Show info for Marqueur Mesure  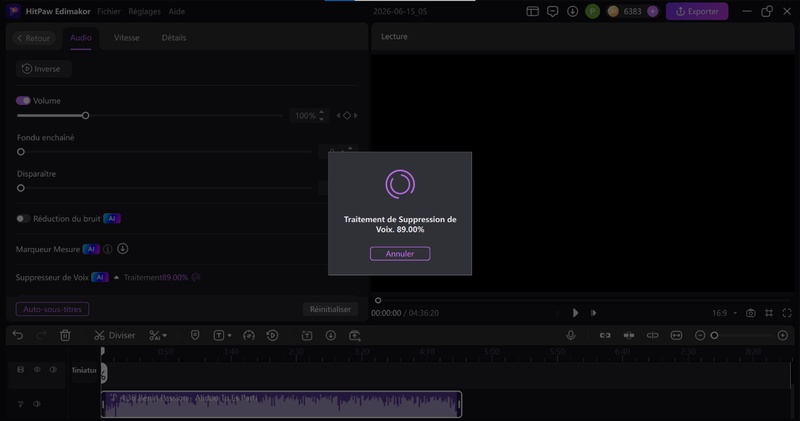click(x=108, y=249)
